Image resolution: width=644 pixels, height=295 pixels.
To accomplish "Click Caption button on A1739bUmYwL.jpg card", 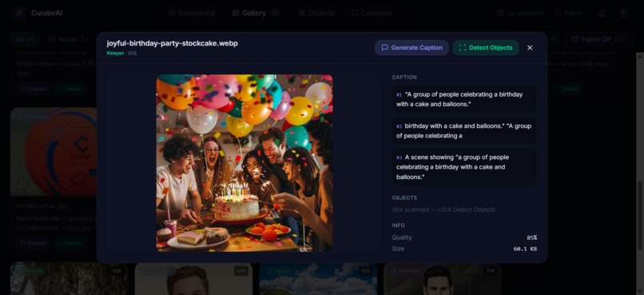I will [x=34, y=243].
